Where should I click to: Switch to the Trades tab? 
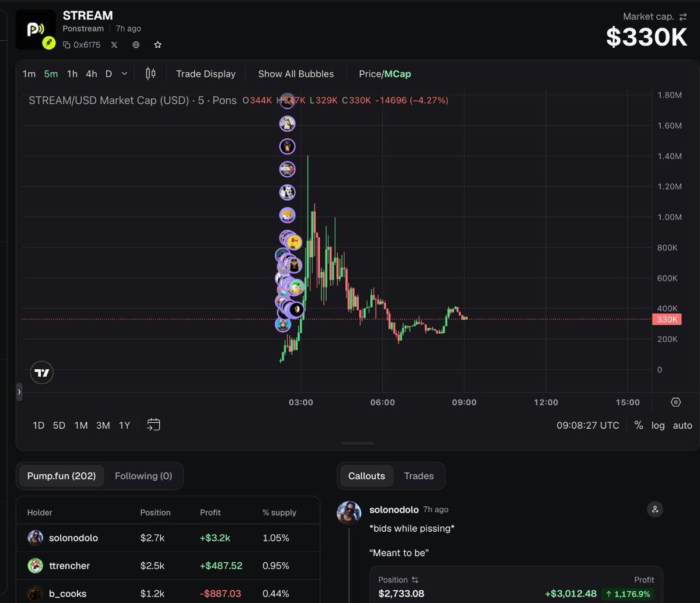point(419,476)
